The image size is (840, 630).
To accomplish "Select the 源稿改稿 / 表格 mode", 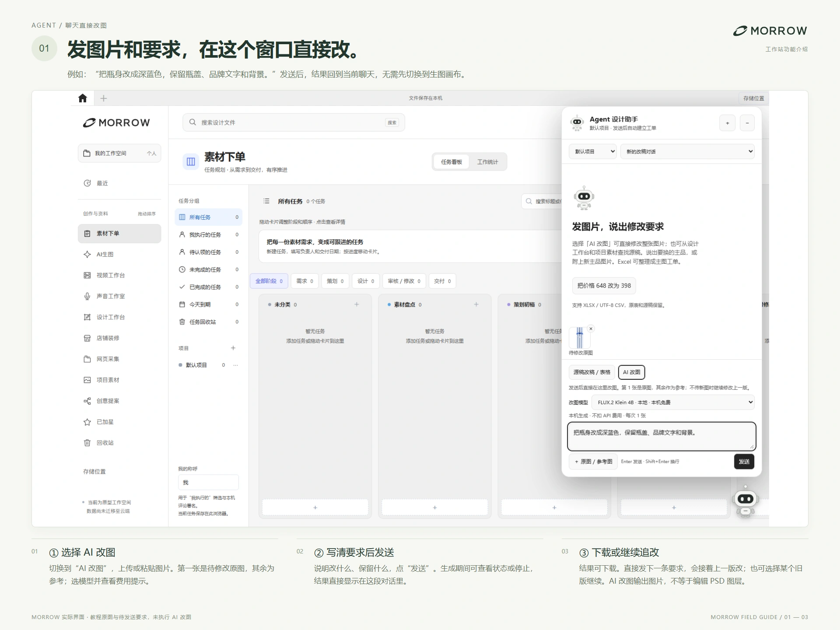I will [591, 372].
